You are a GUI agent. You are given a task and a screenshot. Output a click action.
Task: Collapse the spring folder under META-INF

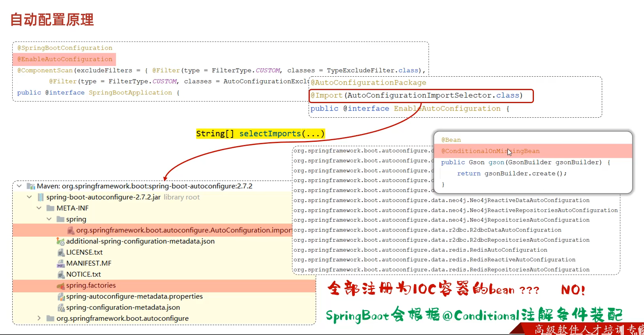[x=49, y=219]
